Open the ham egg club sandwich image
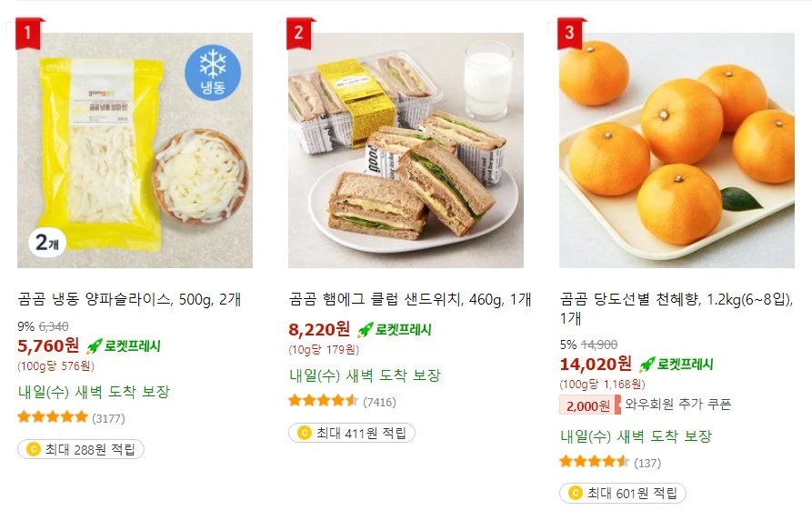The image size is (812, 520). (x=406, y=151)
